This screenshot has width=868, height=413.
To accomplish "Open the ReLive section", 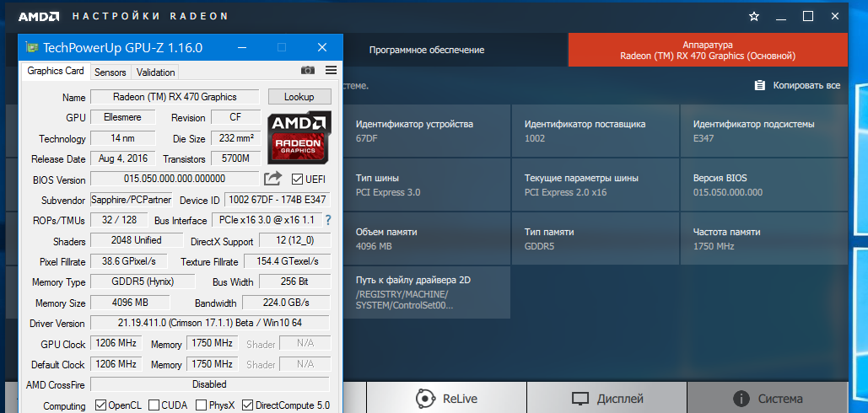I will click(x=446, y=398).
